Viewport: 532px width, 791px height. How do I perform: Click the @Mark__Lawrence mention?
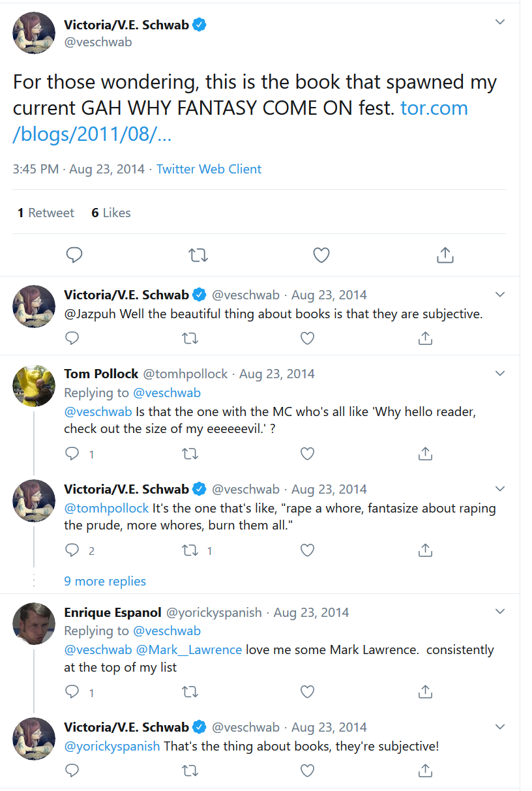pos(188,650)
